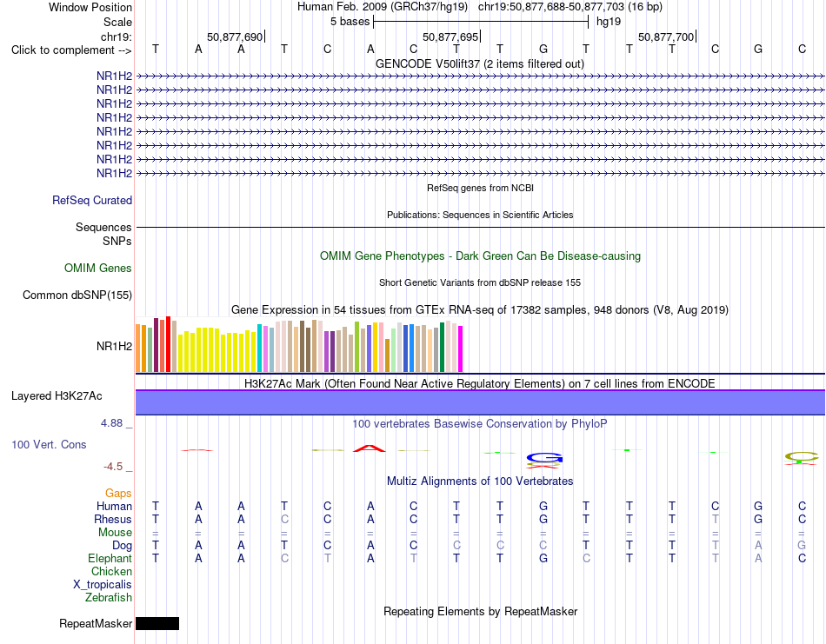The image size is (826, 644).
Task: Click '100 vertebrates Basewise Conservation by PhyloP' title
Action: point(480,423)
